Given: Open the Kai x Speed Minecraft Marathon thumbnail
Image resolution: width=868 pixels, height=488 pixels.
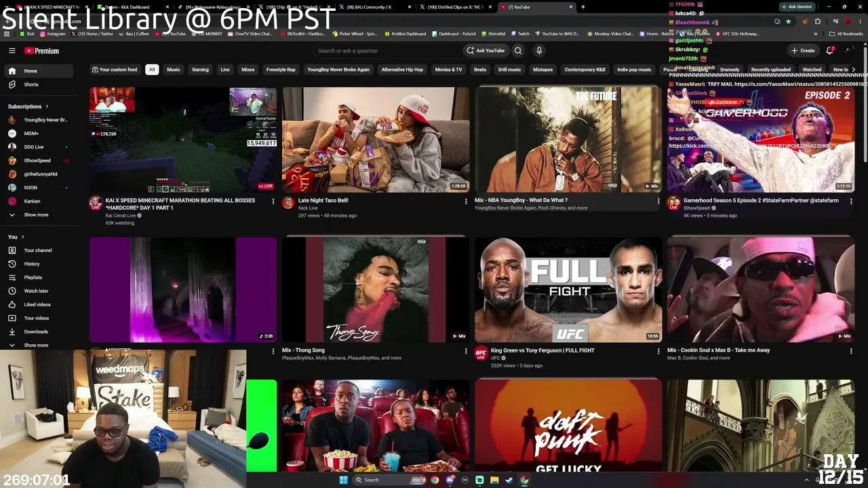Looking at the screenshot, I should (x=183, y=140).
